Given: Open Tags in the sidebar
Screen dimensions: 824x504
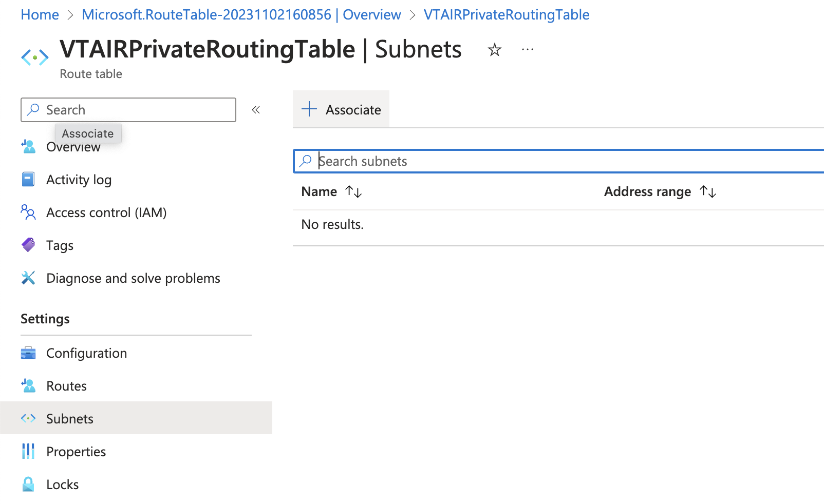Looking at the screenshot, I should pos(60,245).
